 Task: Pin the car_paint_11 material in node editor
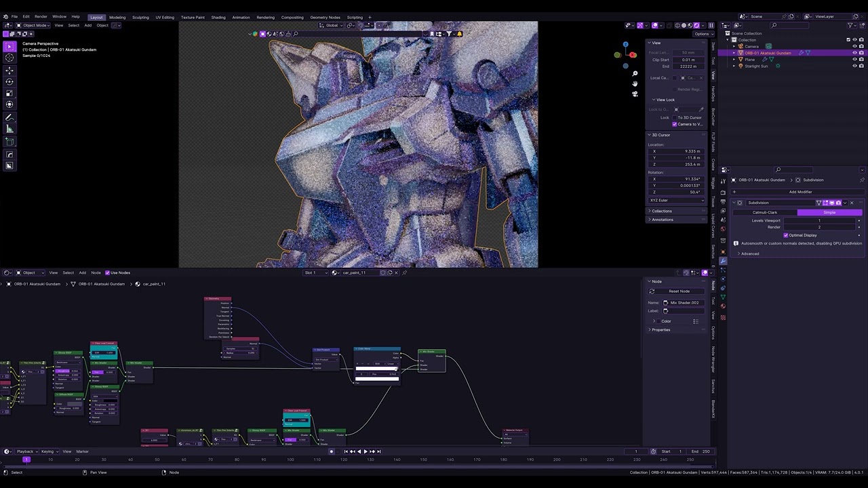click(405, 272)
